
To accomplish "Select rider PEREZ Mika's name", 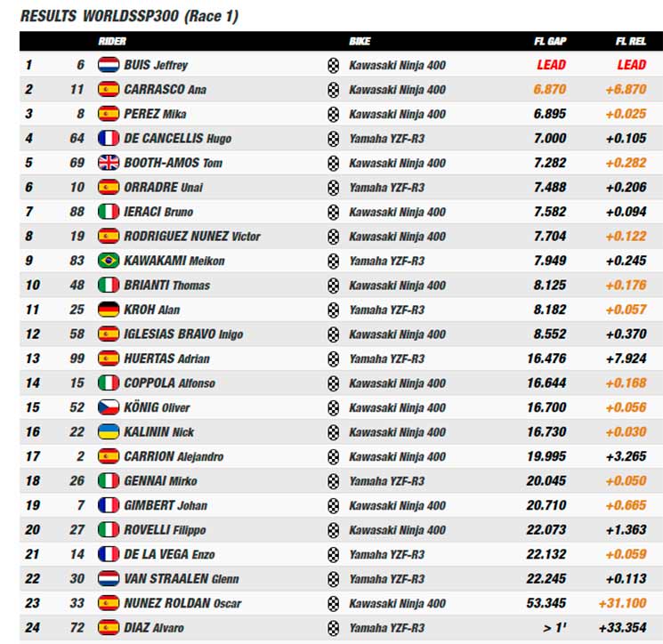I will (x=155, y=114).
